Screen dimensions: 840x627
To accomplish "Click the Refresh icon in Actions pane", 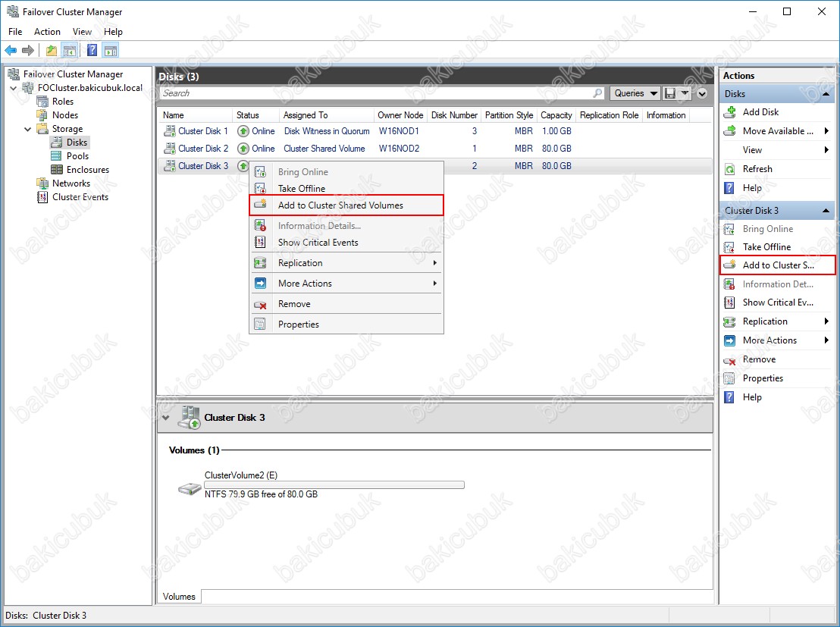I will coord(729,169).
